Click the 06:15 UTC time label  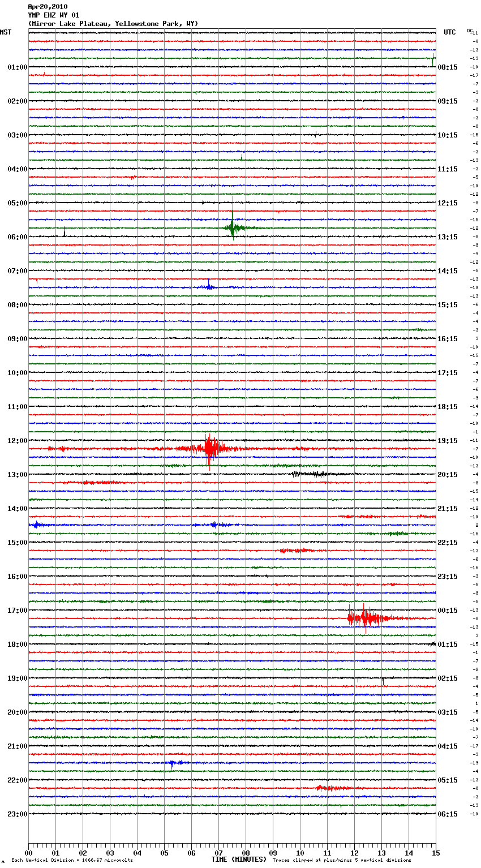448,814
